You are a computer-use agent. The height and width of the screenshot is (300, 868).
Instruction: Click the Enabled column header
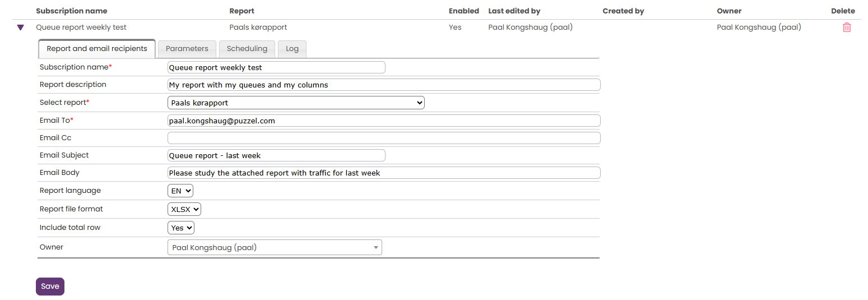[463, 11]
